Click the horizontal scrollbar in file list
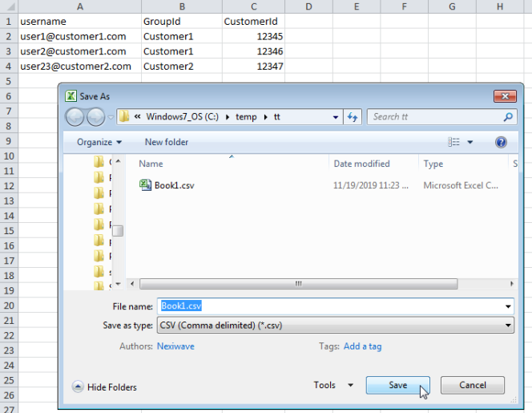This screenshot has width=532, height=413. tap(296, 284)
